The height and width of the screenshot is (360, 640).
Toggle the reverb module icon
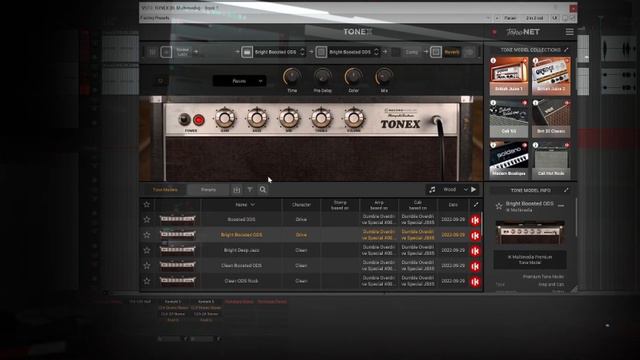click(436, 52)
